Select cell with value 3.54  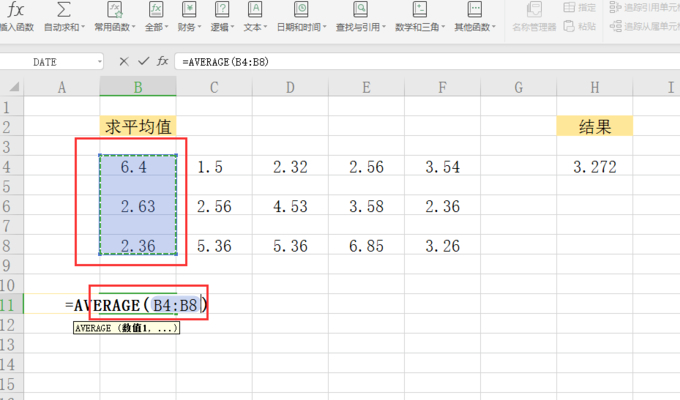pos(442,167)
